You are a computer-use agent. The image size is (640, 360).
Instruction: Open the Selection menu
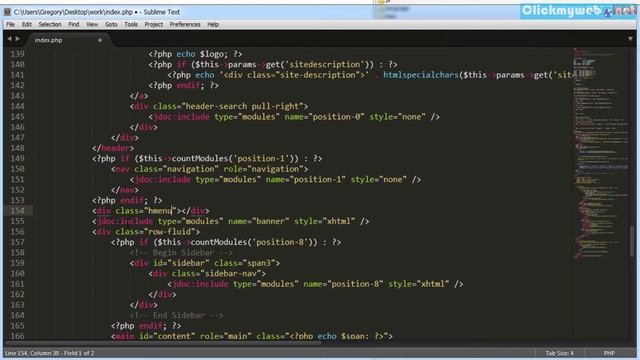tap(50, 24)
